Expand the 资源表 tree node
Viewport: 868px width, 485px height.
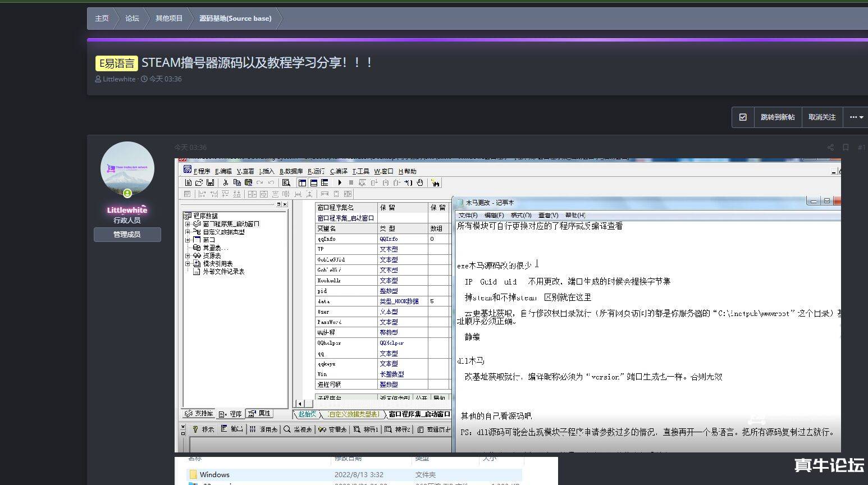pos(188,255)
